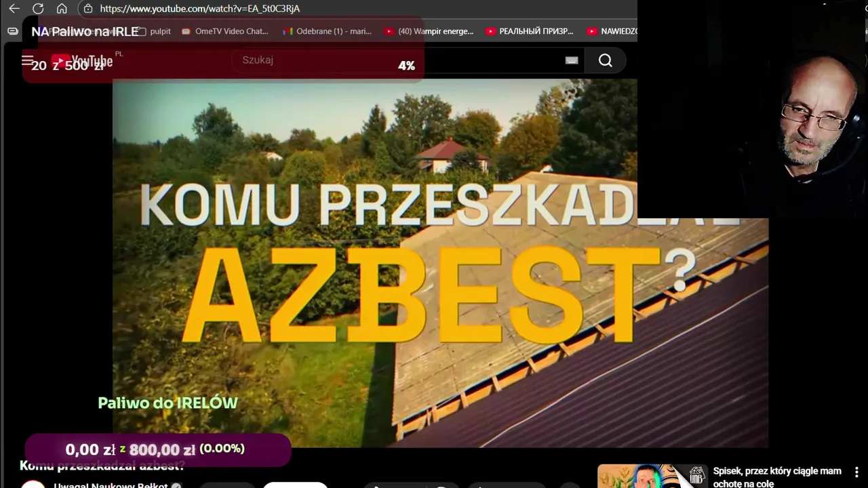The image size is (868, 488).
Task: View site information padlock icon
Action: 88,9
